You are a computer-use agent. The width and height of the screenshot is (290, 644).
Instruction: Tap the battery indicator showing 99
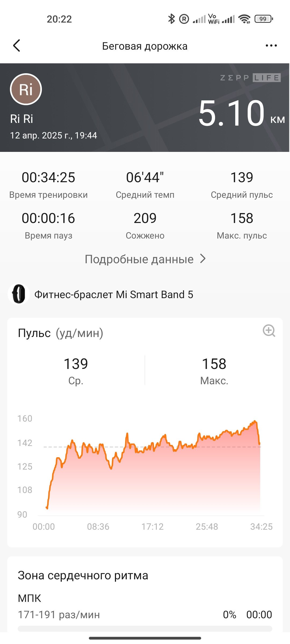click(263, 19)
